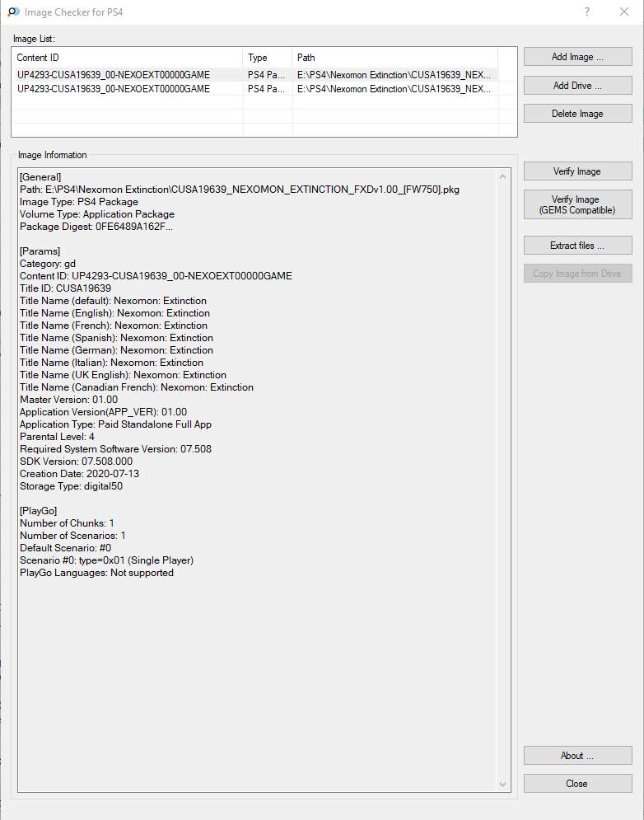Click the Master Version: 01.00 line
This screenshot has height=820, width=644.
pos(68,400)
